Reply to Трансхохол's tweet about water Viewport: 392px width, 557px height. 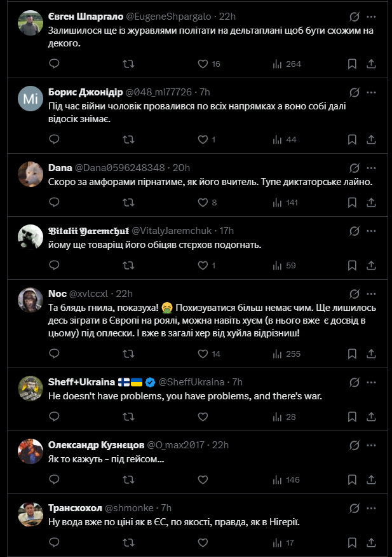[54, 542]
